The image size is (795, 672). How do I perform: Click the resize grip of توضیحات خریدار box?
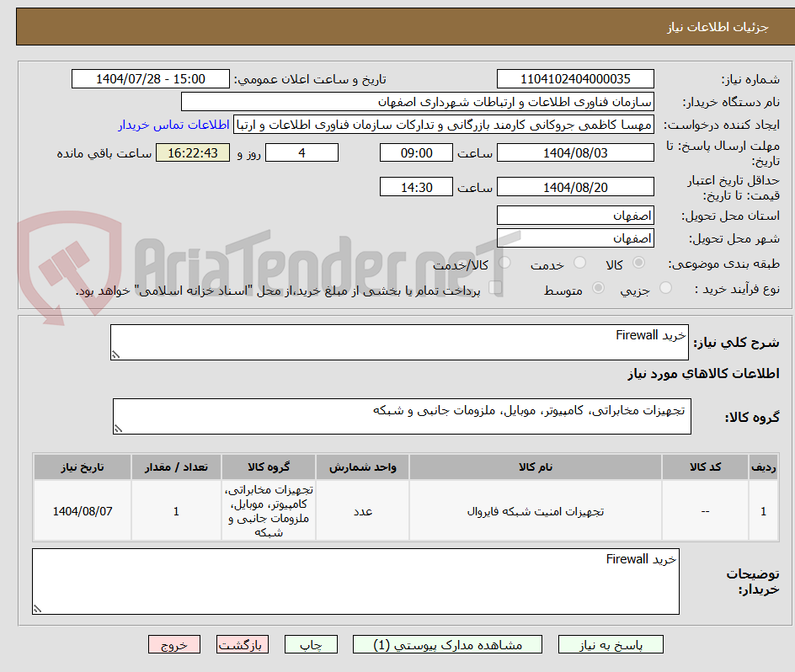pos(36,609)
